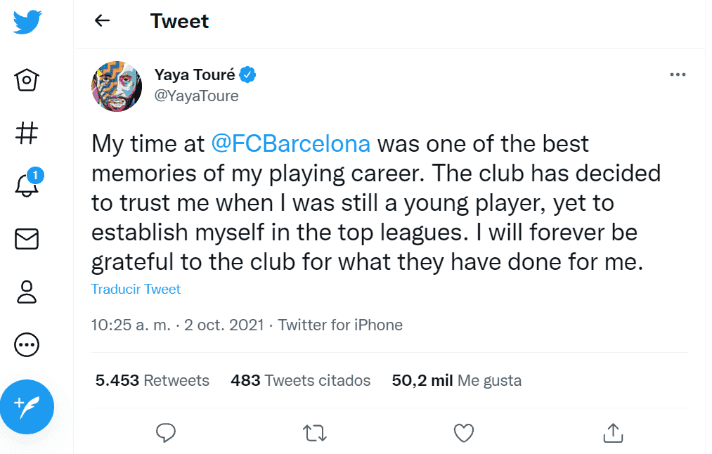Viewport: 712px width, 454px height.
Task: Open the Messages envelope icon
Action: click(27, 239)
